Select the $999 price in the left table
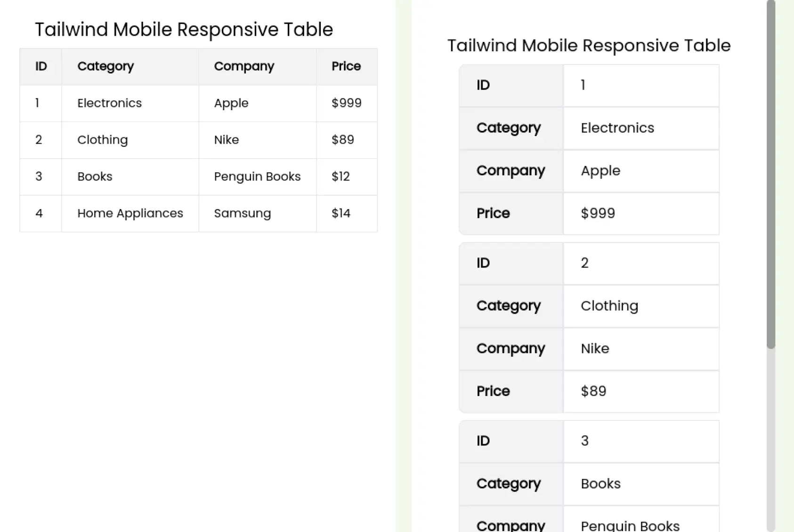Image resolution: width=794 pixels, height=532 pixels. pos(347,103)
